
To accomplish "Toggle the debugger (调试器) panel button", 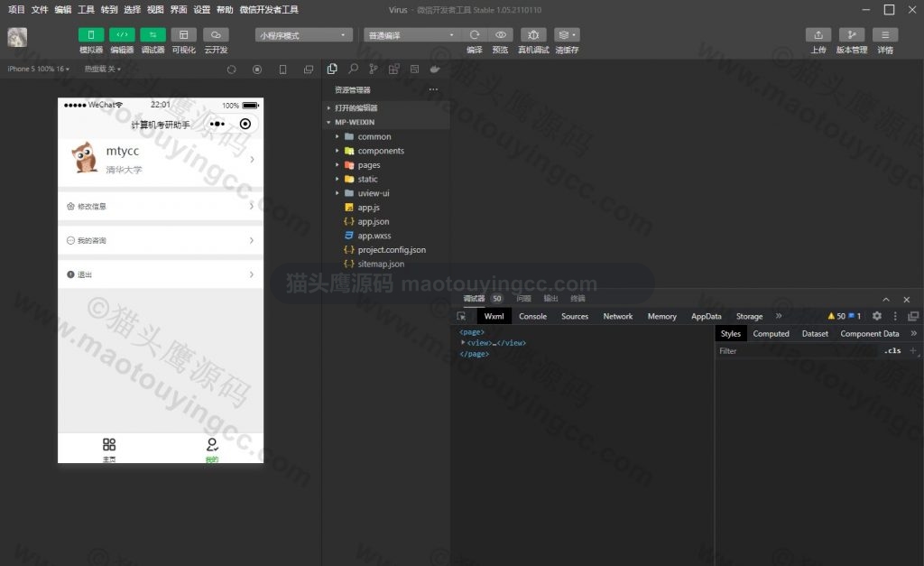I will pos(152,35).
